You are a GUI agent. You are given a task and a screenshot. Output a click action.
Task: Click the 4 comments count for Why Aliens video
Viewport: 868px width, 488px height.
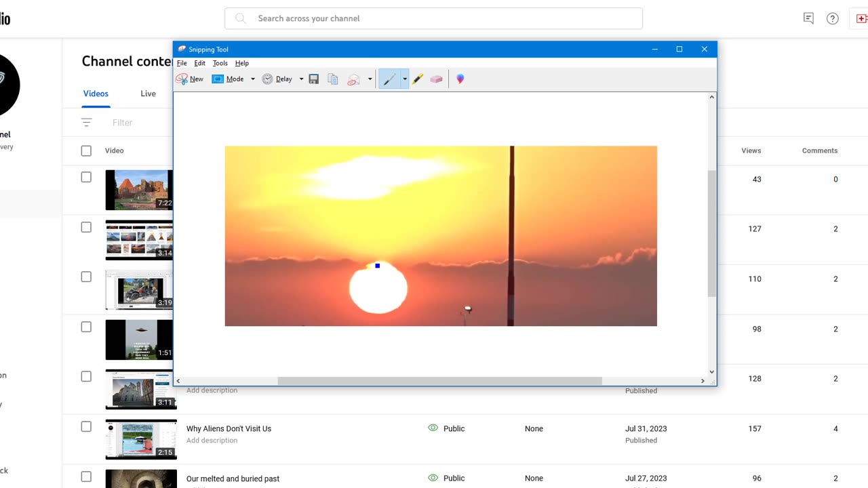point(835,428)
